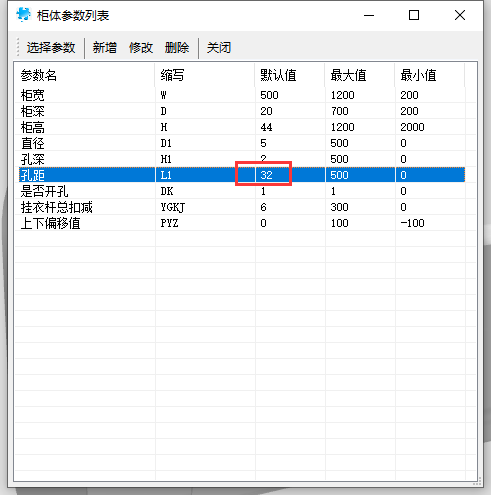Select the 挂衣杆总扣减 parameter row
The width and height of the screenshot is (491, 495).
click(242, 207)
